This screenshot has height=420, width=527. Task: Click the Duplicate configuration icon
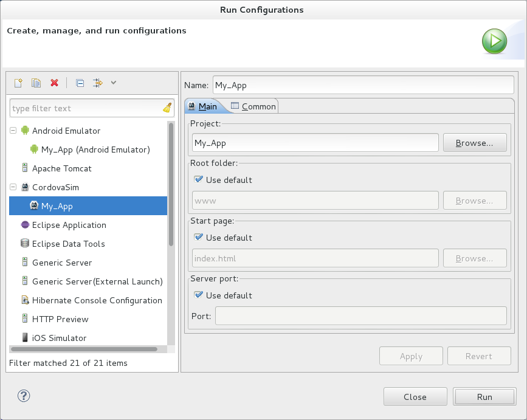36,83
